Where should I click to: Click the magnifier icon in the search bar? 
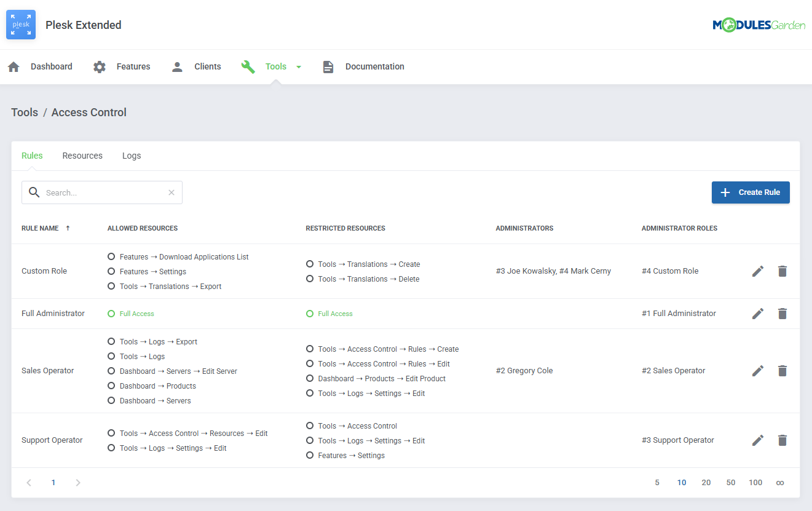pos(34,192)
